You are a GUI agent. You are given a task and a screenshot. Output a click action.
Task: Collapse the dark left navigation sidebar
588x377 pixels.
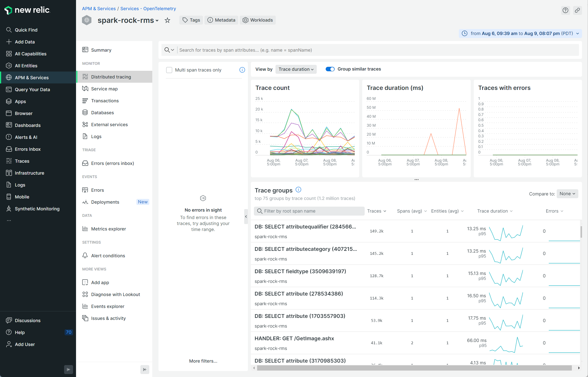pos(69,370)
